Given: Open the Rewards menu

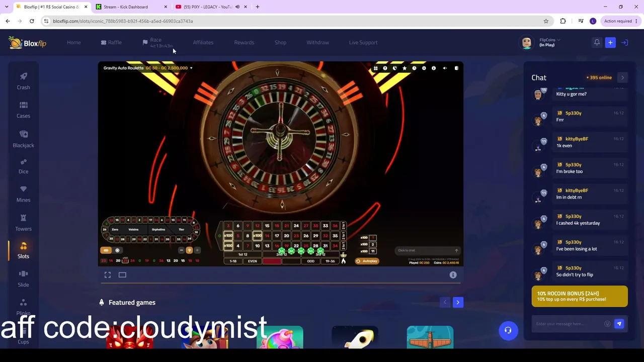Looking at the screenshot, I should [x=244, y=43].
